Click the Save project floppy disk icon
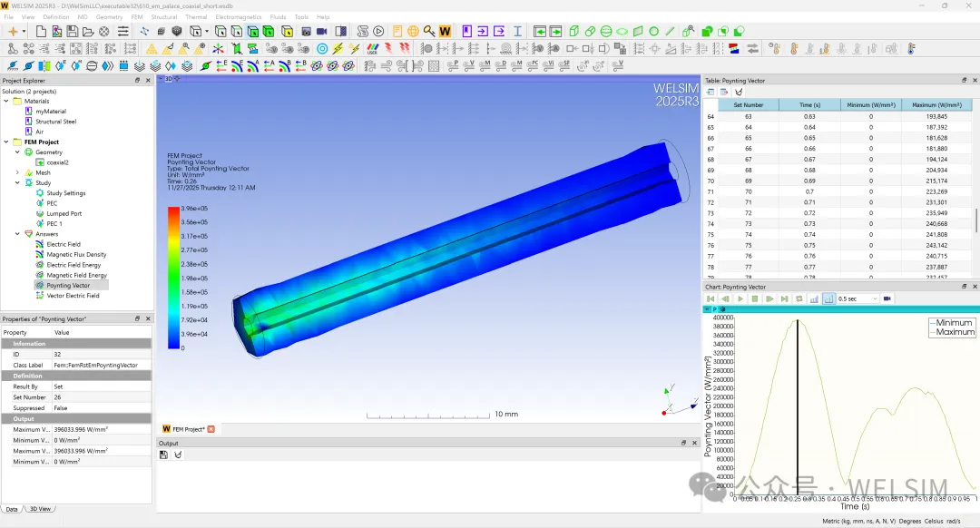 click(x=73, y=31)
